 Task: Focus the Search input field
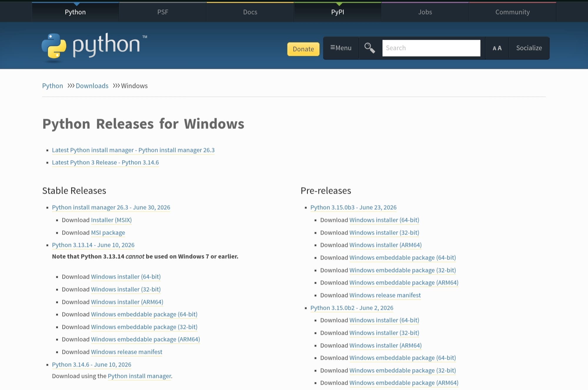click(x=431, y=48)
